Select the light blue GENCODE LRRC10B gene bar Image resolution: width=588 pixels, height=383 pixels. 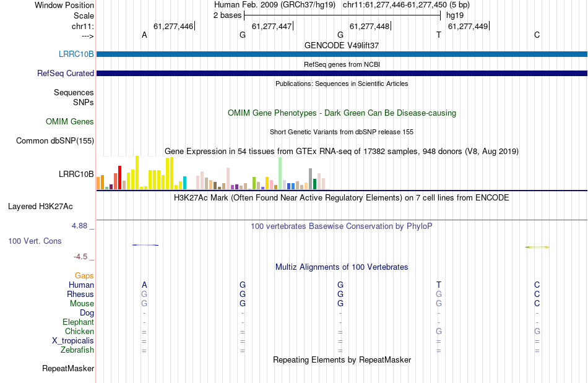pos(342,54)
